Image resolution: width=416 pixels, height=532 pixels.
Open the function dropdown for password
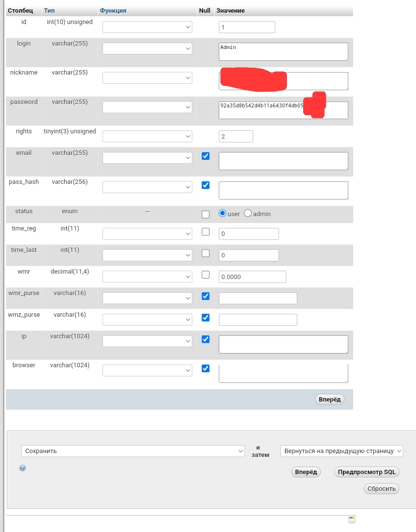(147, 107)
